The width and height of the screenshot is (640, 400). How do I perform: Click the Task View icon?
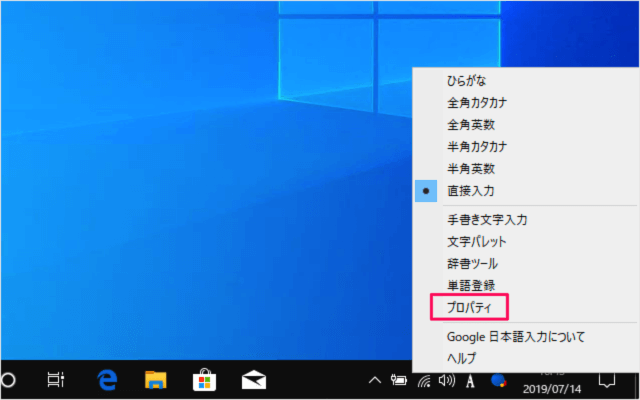click(57, 380)
